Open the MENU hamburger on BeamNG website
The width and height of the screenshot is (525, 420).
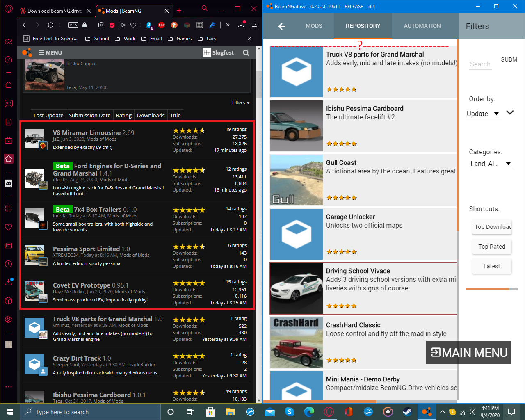(50, 52)
